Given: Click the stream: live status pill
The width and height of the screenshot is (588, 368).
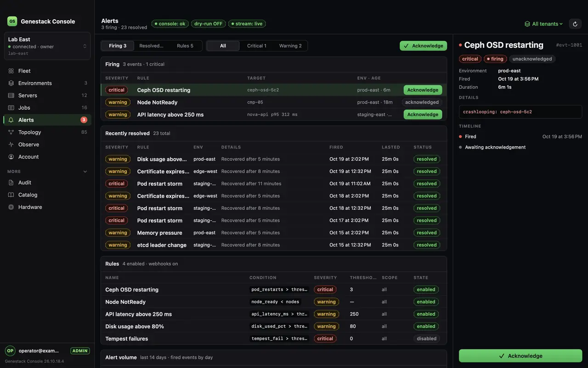Looking at the screenshot, I should pos(247,23).
